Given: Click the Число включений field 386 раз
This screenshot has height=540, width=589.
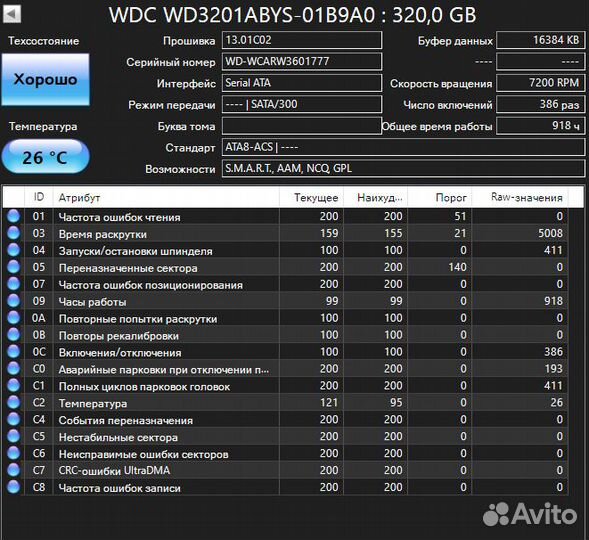Looking at the screenshot, I should [x=541, y=104].
